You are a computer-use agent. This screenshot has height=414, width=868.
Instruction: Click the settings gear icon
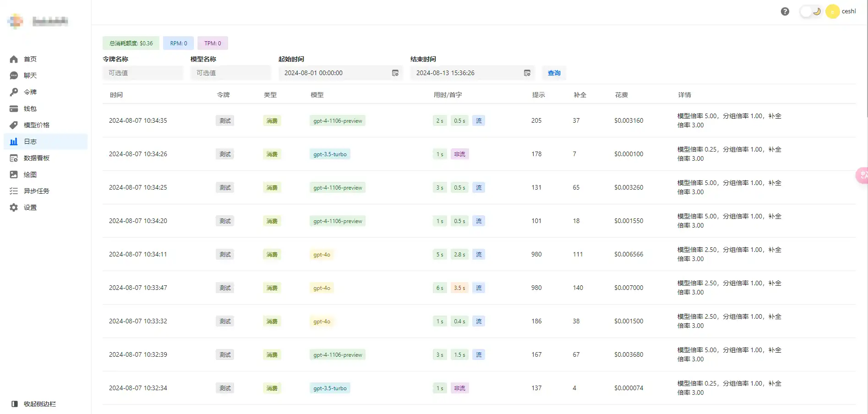pyautogui.click(x=14, y=207)
